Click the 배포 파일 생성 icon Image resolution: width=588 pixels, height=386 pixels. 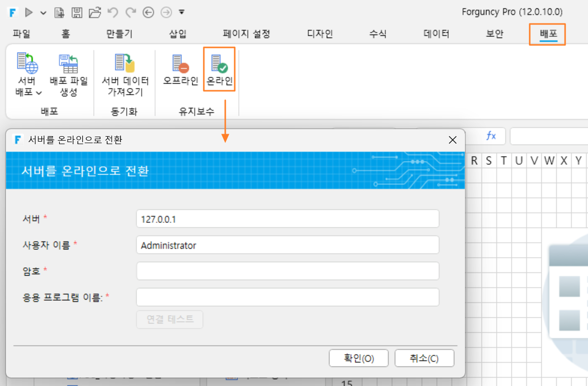68,63
